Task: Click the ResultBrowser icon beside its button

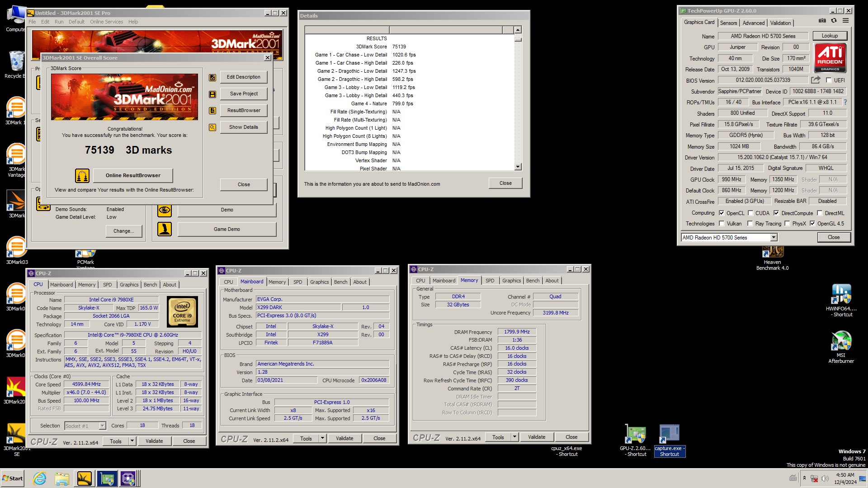Action: [212, 111]
